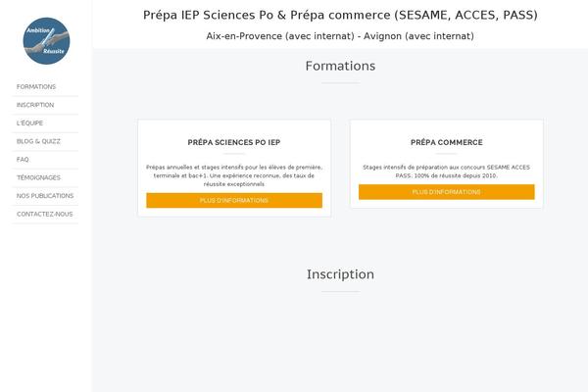This screenshot has width=588, height=392.
Task: Click the main Prépa IEP Sciences Po page title
Action: point(340,15)
